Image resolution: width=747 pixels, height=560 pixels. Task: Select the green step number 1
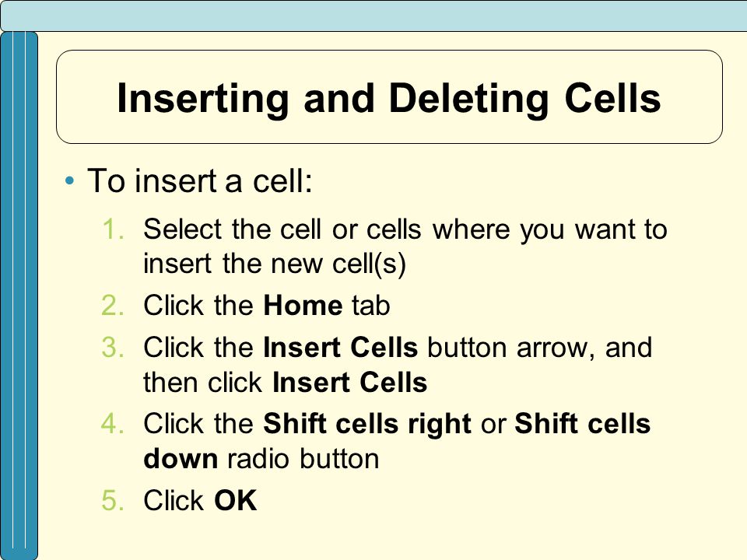113,229
